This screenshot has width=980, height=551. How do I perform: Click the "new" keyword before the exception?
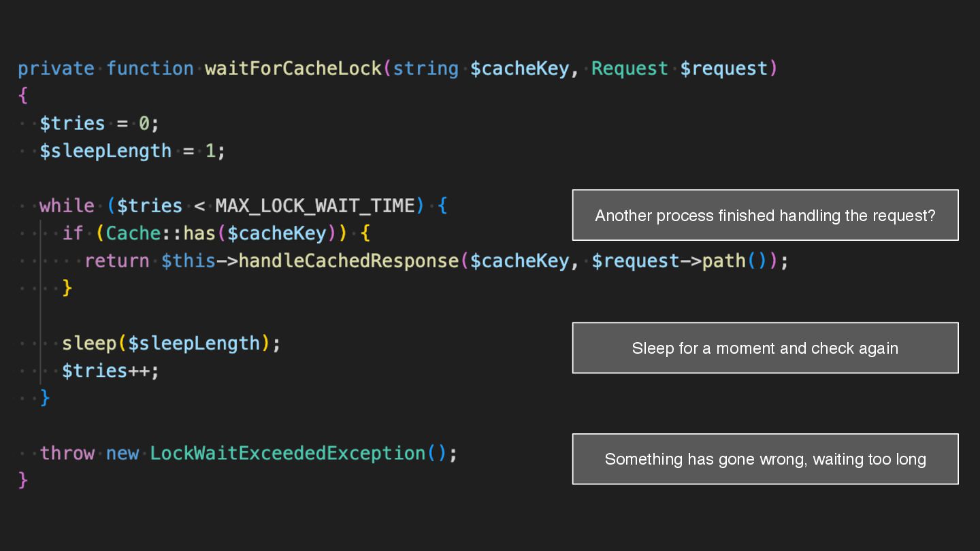pos(122,454)
